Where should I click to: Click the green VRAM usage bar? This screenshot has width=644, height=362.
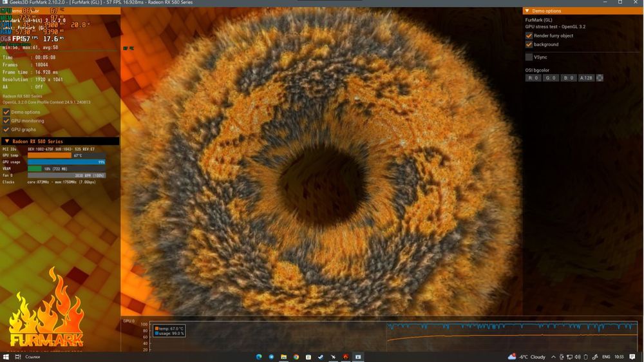coord(35,169)
